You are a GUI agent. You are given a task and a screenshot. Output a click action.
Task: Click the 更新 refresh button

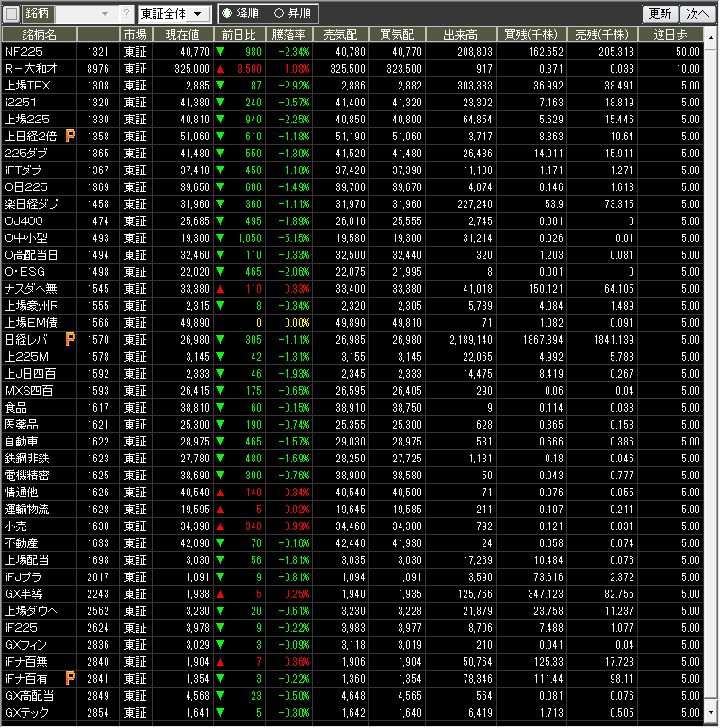[x=660, y=13]
